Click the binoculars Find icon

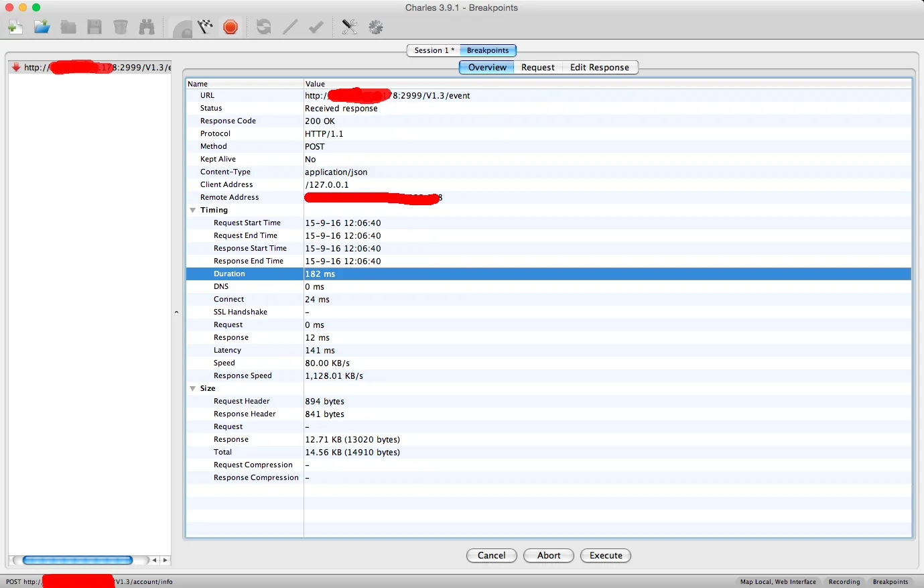pos(147,27)
